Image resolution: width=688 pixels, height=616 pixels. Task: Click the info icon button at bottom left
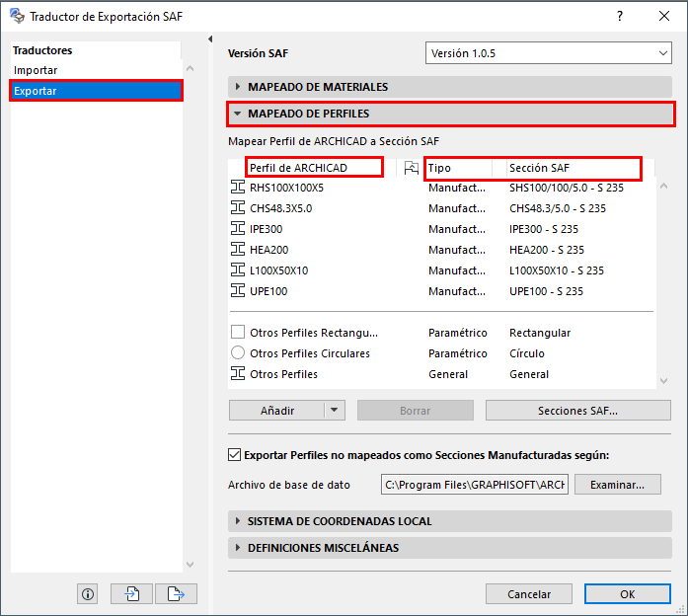tap(88, 594)
